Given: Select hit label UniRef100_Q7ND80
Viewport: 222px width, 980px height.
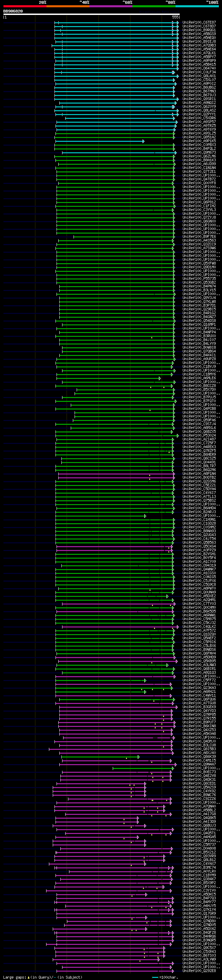Looking at the screenshot, I should (x=199, y=921).
